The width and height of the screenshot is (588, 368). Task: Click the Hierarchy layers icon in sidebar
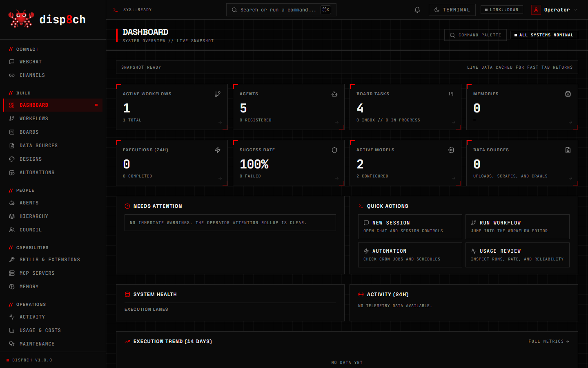pos(12,216)
